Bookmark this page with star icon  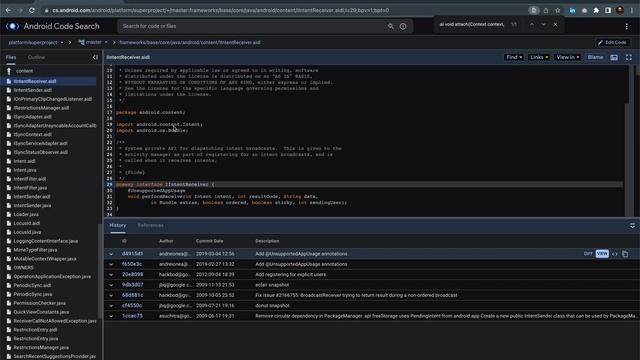[x=558, y=11]
